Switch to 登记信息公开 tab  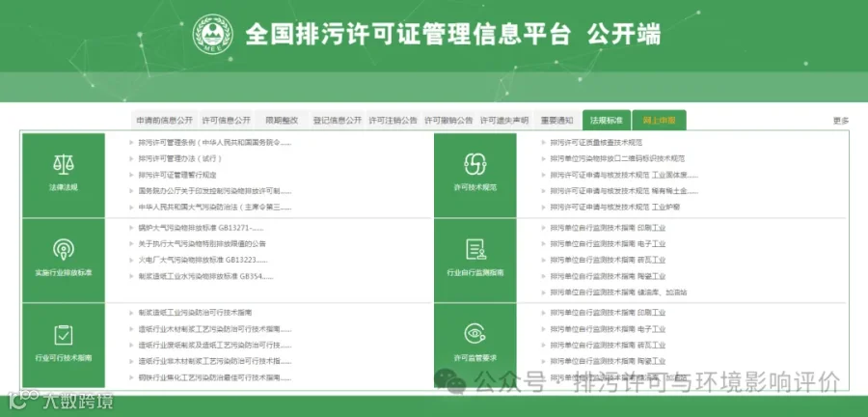coord(338,120)
